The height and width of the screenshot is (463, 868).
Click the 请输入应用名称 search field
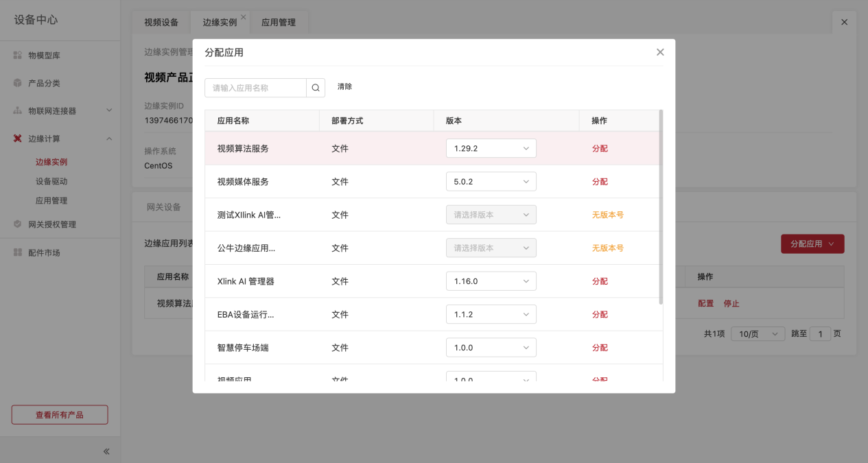point(255,88)
